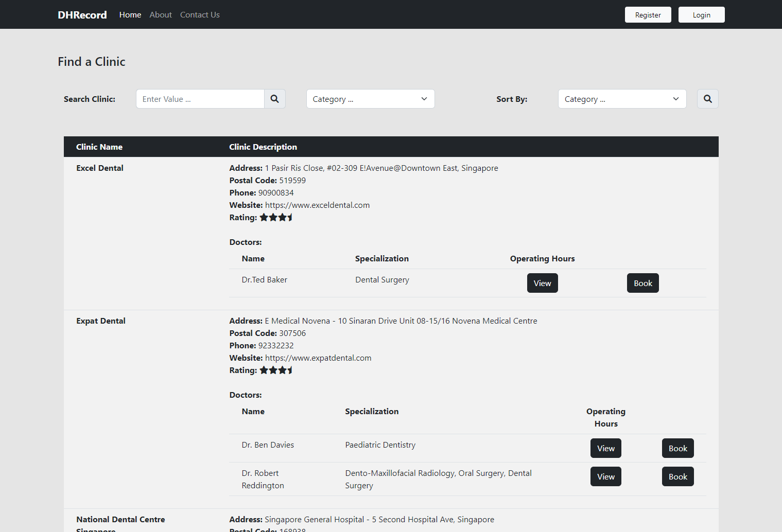
Task: Click the star rating icons for Expat Dental
Action: tap(276, 370)
